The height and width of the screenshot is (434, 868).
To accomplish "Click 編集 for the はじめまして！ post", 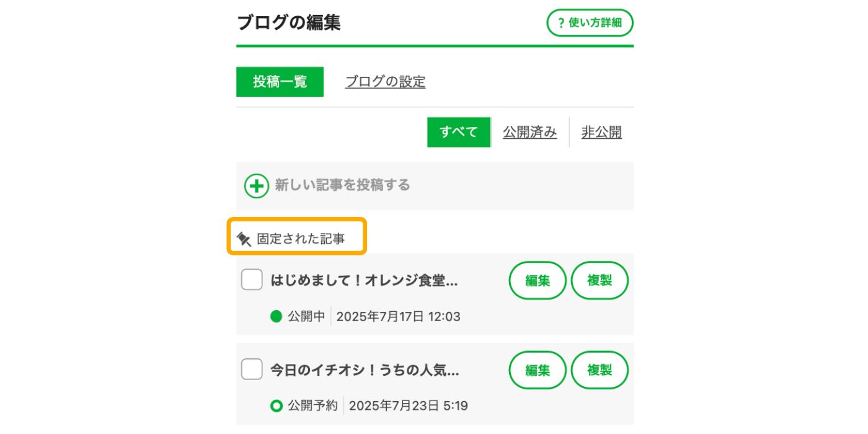I will (x=538, y=280).
